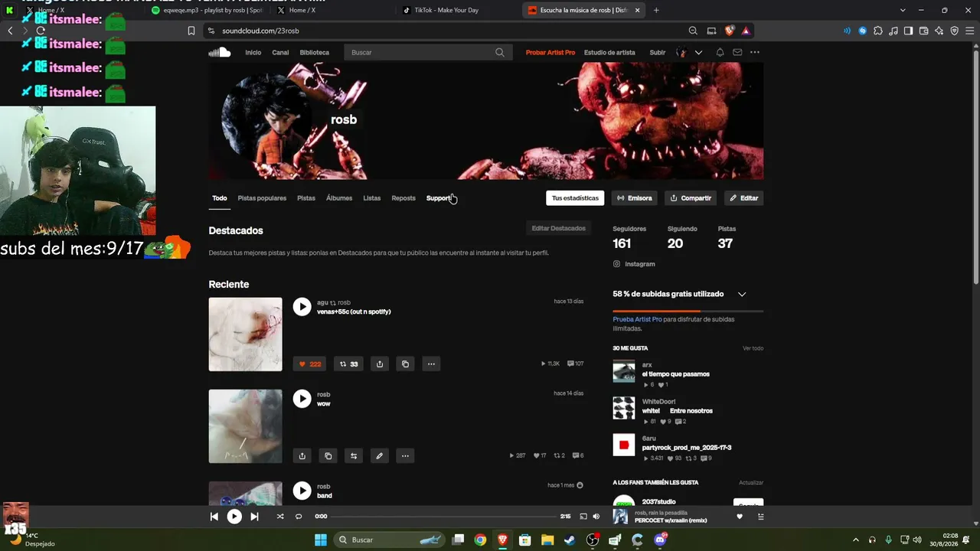Open the three-dots more menu in SoundCloud header
The image size is (980, 551).
pyautogui.click(x=755, y=52)
